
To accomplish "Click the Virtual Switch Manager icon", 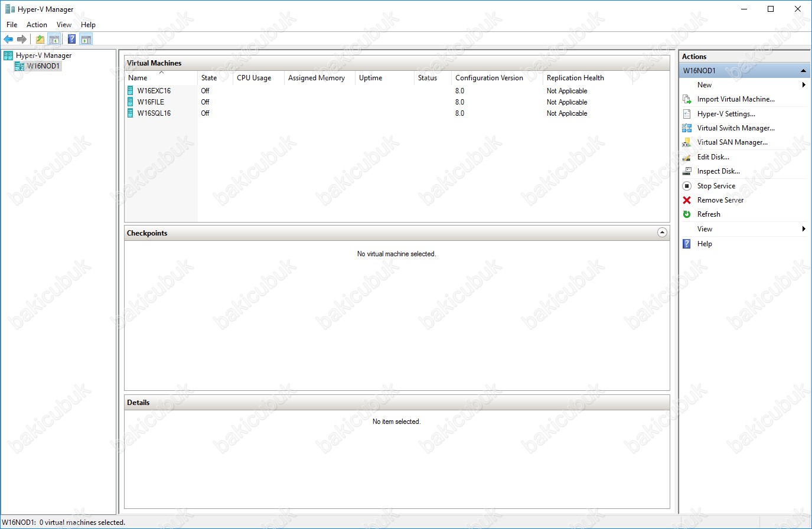I will coord(687,128).
